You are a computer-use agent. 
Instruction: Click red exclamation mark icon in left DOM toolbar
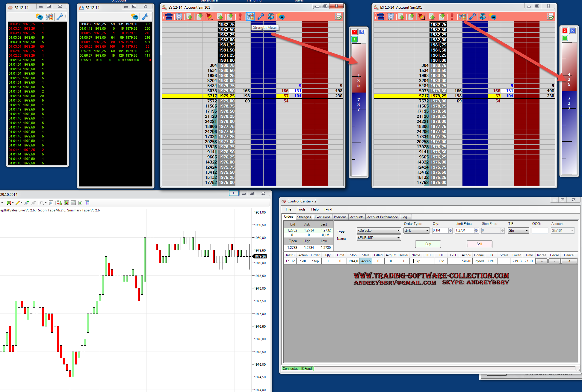coord(240,17)
